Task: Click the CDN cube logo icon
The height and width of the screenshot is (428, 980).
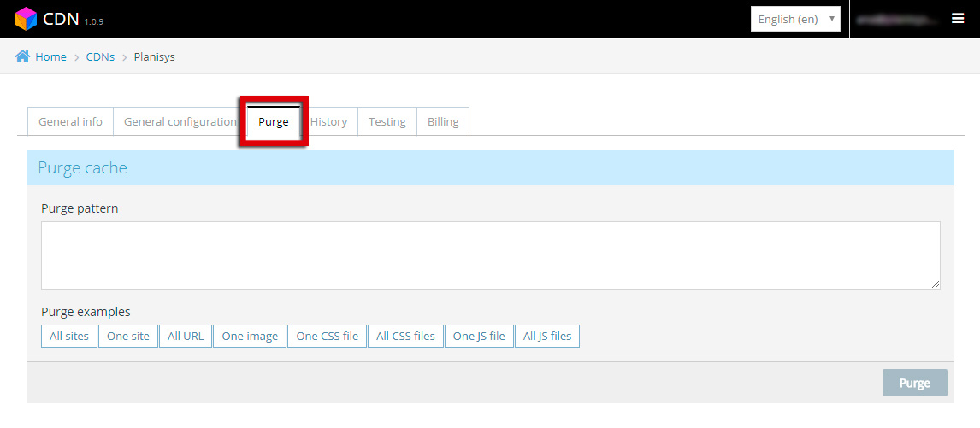Action: [27, 19]
